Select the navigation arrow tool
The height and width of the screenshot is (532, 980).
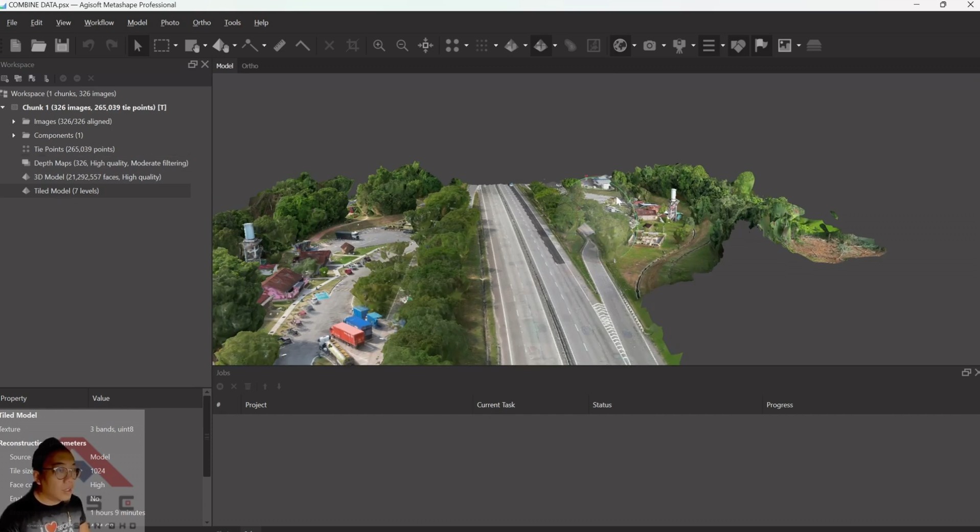pos(138,45)
